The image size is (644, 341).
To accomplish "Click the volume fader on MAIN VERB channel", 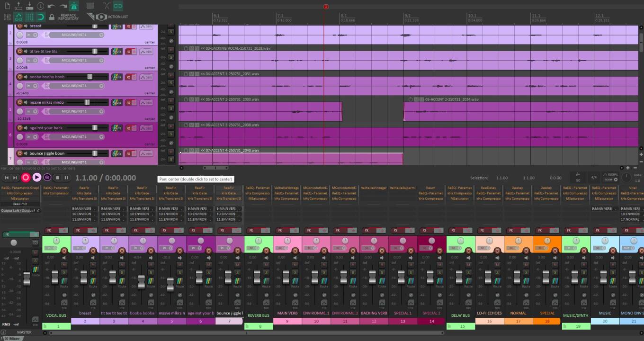I will (x=286, y=277).
